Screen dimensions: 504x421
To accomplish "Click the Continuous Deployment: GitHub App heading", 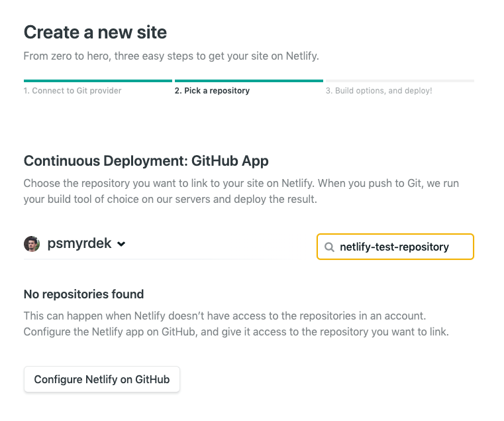I will [x=146, y=161].
